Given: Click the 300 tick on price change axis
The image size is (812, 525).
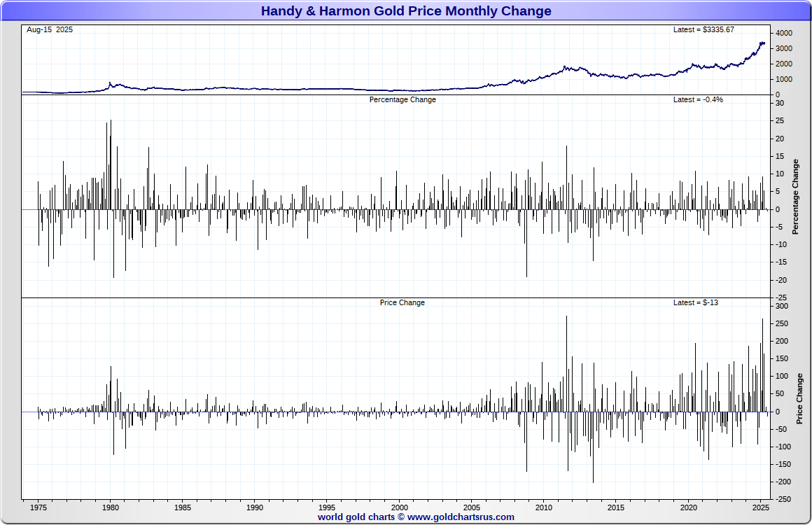Looking at the screenshot, I should point(781,306).
